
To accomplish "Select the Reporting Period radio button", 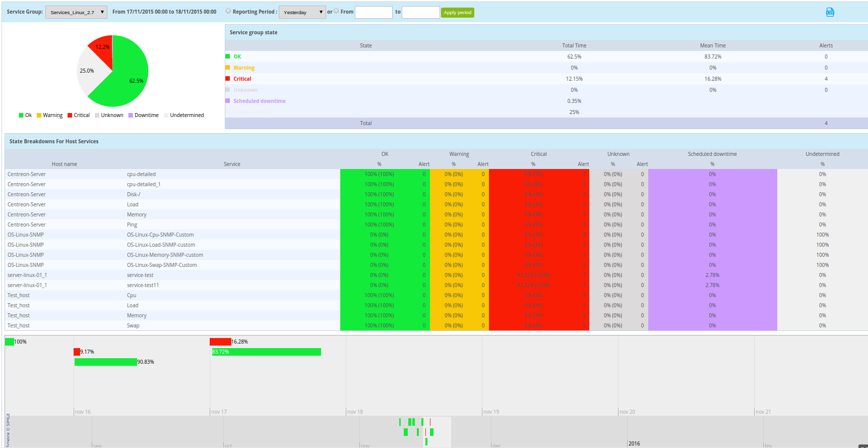I will [x=228, y=11].
